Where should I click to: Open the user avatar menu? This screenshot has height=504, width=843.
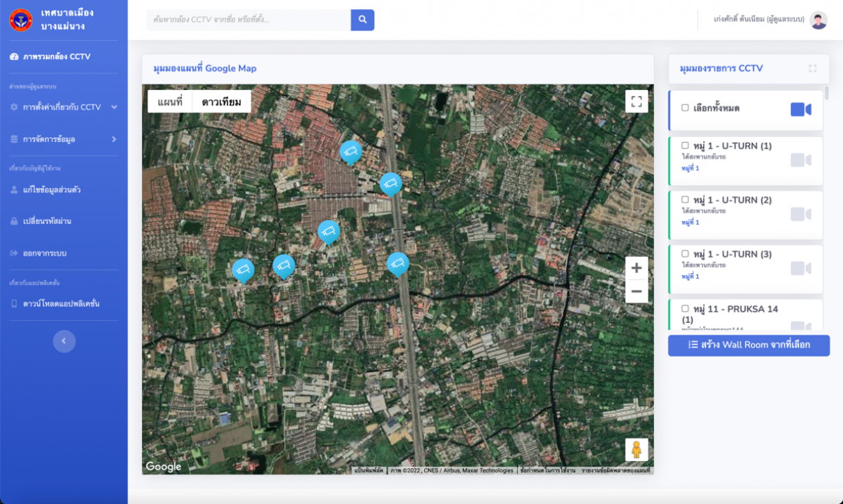[818, 20]
